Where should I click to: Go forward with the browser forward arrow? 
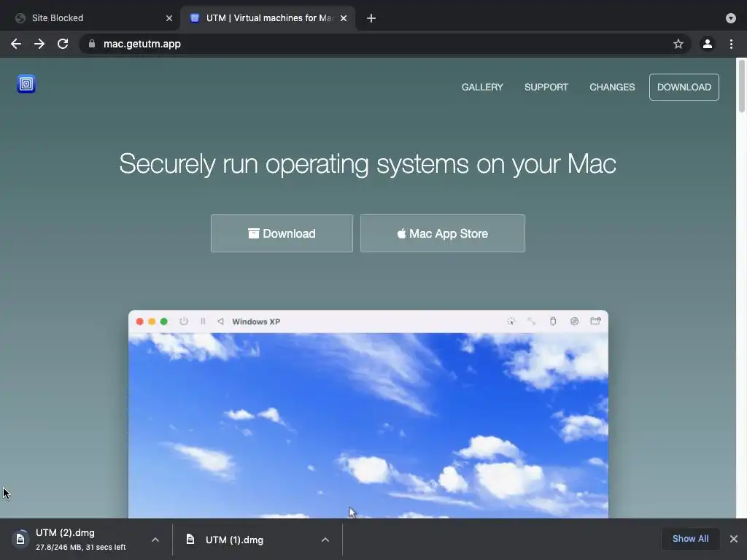click(x=39, y=44)
